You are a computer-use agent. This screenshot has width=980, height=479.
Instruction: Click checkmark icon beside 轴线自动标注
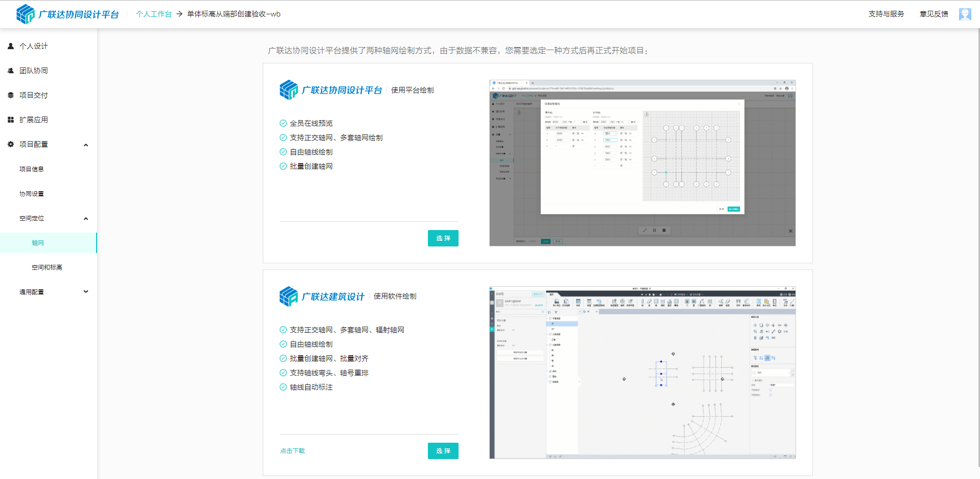click(283, 387)
